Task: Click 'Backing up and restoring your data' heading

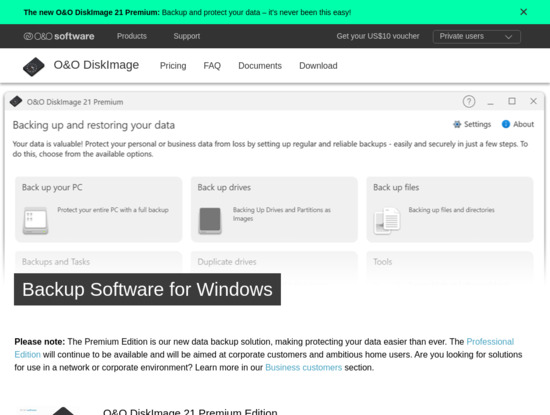Action: pyautogui.click(x=94, y=125)
